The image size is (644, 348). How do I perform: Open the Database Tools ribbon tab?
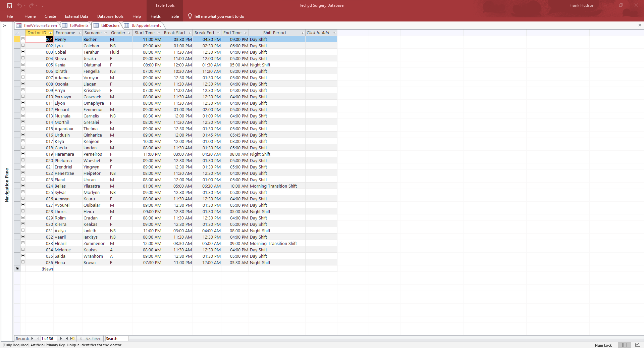(x=110, y=16)
